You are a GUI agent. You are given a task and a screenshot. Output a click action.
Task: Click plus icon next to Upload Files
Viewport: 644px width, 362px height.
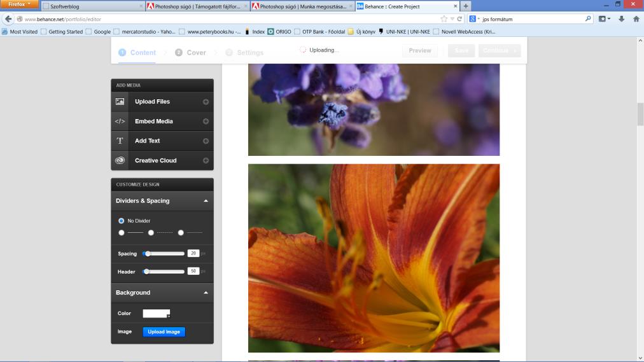pos(206,102)
